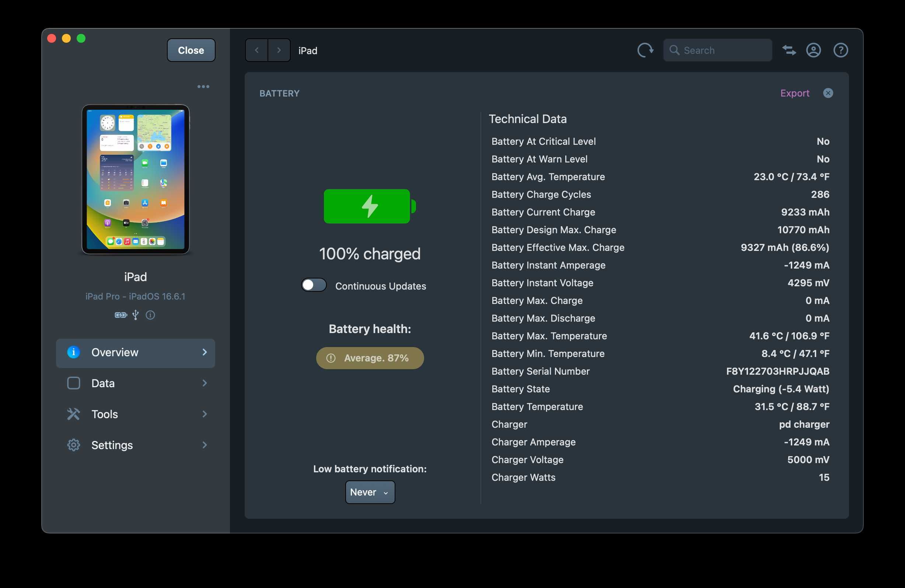Close the Battery panel with X icon
The height and width of the screenshot is (588, 905).
click(x=828, y=93)
